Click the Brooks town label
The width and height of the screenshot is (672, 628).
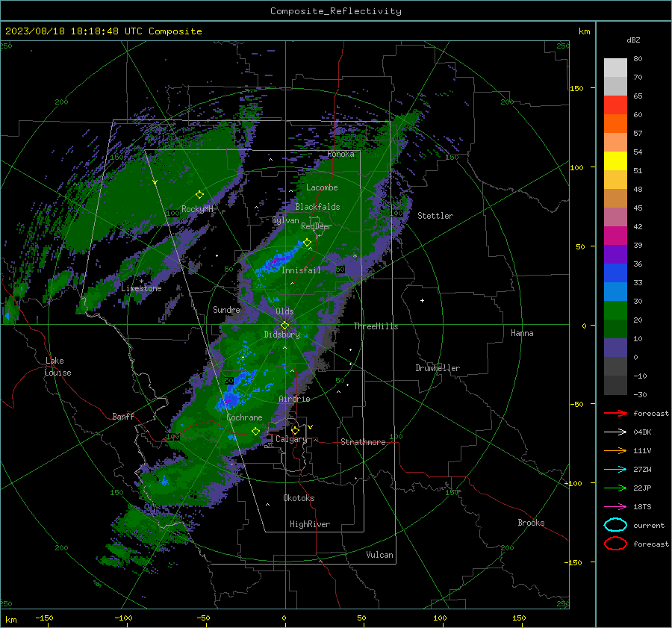pyautogui.click(x=531, y=523)
